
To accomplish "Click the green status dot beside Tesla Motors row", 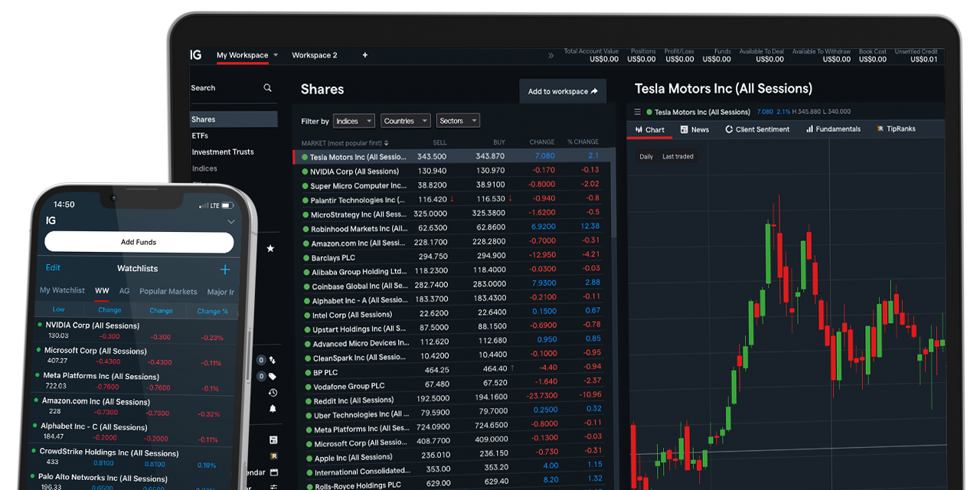I will coord(305,157).
